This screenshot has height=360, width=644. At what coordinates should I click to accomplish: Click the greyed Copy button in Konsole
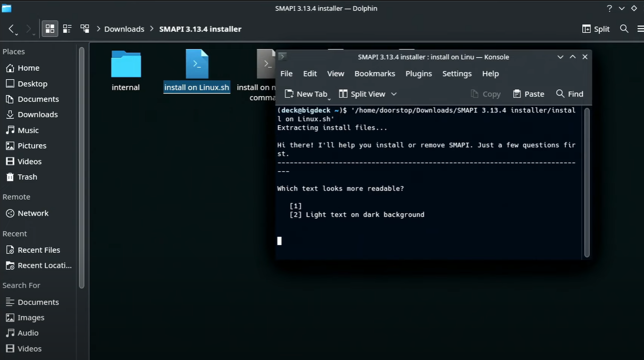485,94
